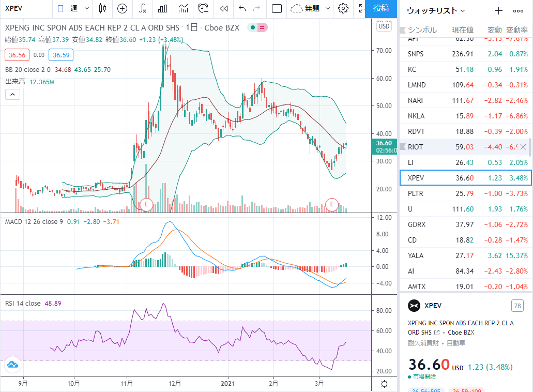Create an alert with the alarm-clock icon
The height and width of the screenshot is (392, 533).
pyautogui.click(x=203, y=8)
